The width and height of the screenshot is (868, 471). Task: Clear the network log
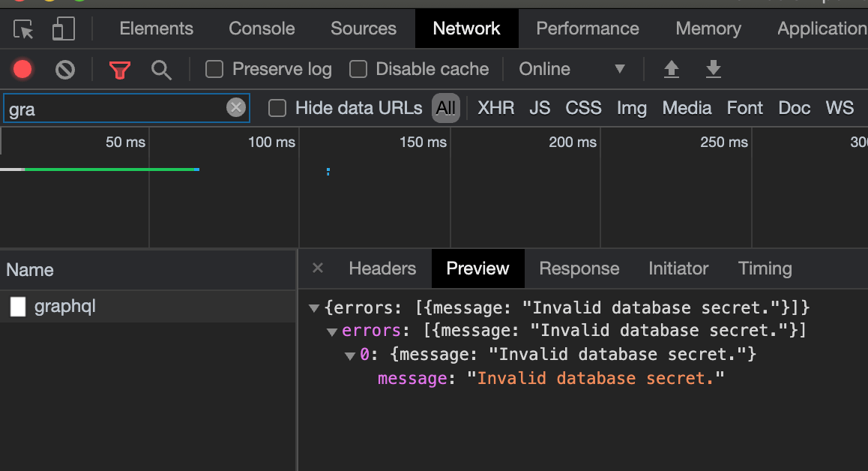tap(65, 70)
